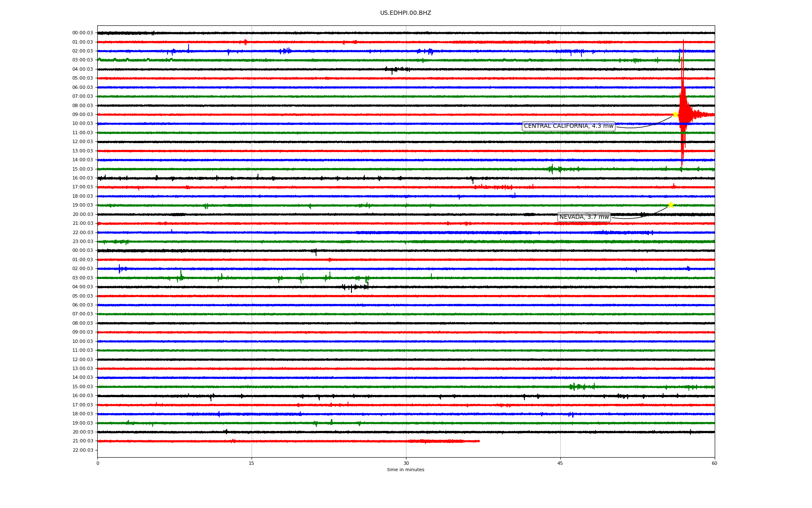Viewport: 812px width, 508px height.
Task: Click the first 19:00:03 trace time label
Action: click(82, 205)
